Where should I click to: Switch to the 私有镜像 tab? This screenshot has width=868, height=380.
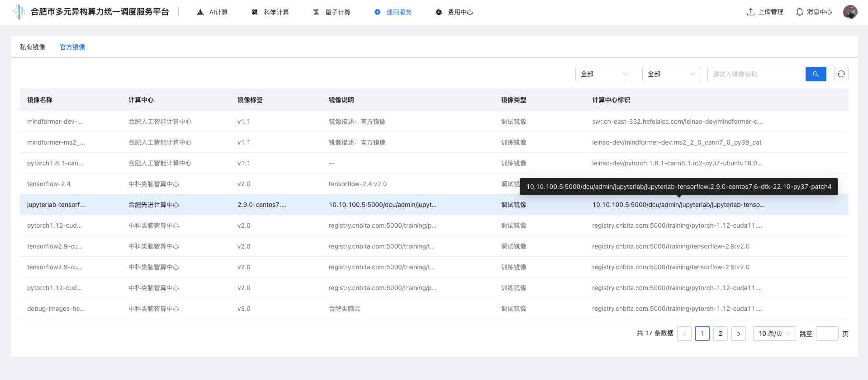point(33,47)
